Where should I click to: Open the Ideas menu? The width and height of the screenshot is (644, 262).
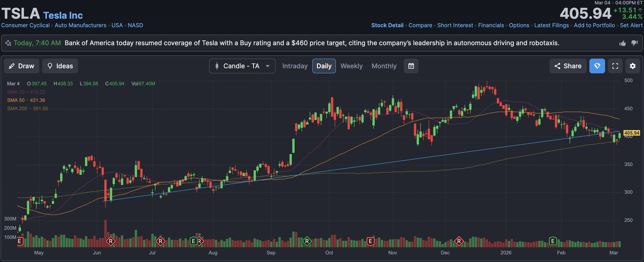(x=60, y=66)
